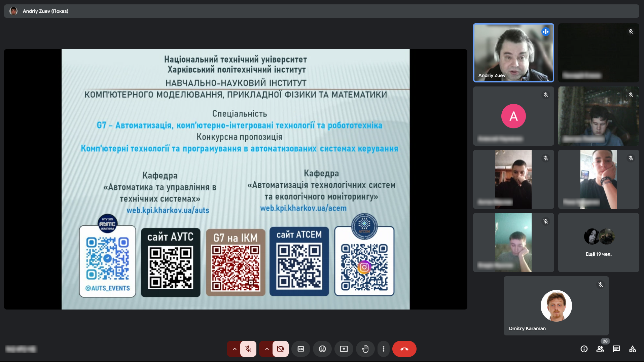This screenshot has width=644, height=362.
Task: Click the "сайт АТСЕМ" blue QR code card
Action: 299,261
